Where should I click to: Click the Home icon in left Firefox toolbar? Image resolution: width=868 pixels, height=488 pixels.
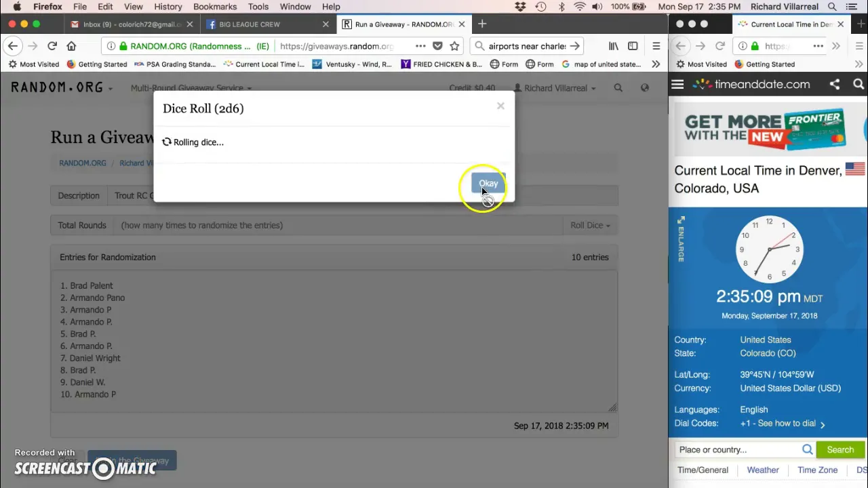click(x=71, y=46)
